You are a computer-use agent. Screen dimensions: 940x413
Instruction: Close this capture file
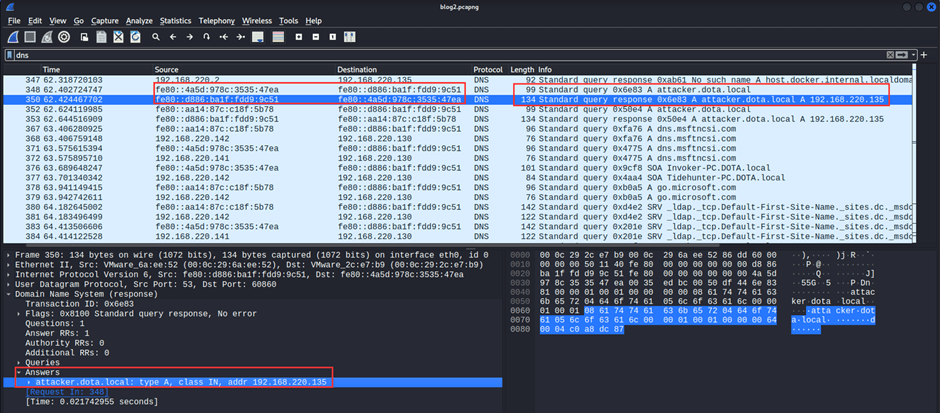click(119, 37)
